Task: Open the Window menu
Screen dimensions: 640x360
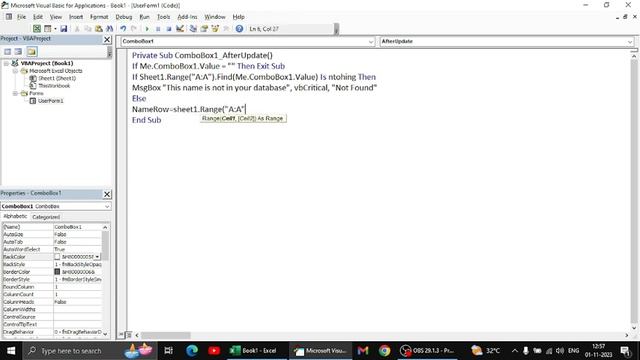Action: pos(215,17)
